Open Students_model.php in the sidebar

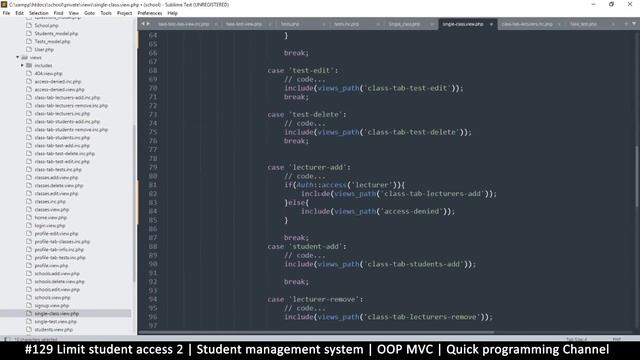56,33
